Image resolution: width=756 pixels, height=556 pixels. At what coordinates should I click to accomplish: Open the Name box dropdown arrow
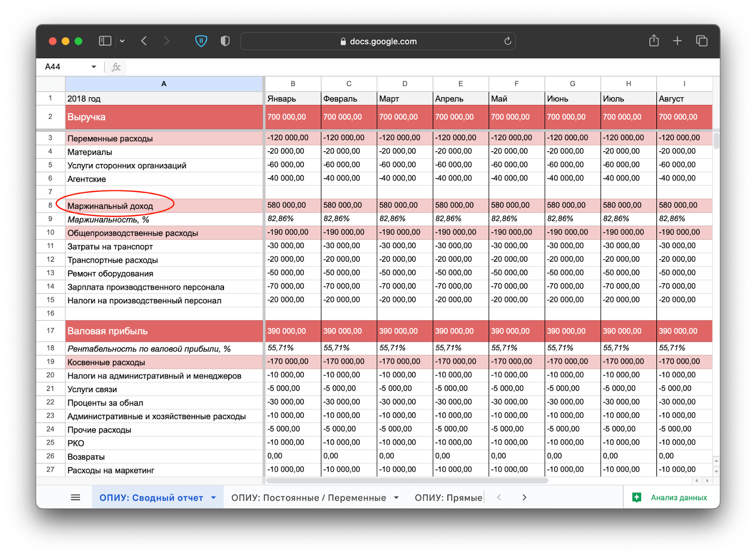pyautogui.click(x=94, y=67)
